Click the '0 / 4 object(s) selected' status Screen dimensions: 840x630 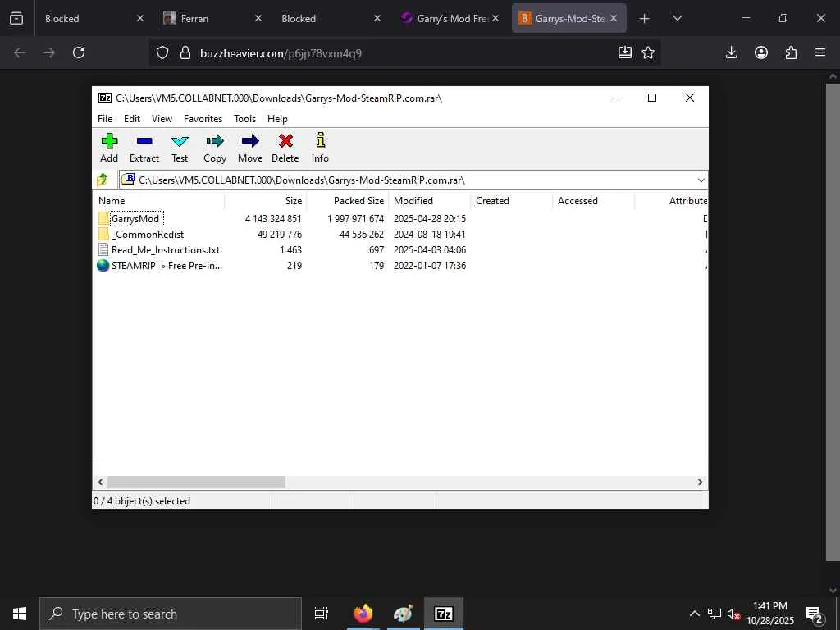coord(142,501)
